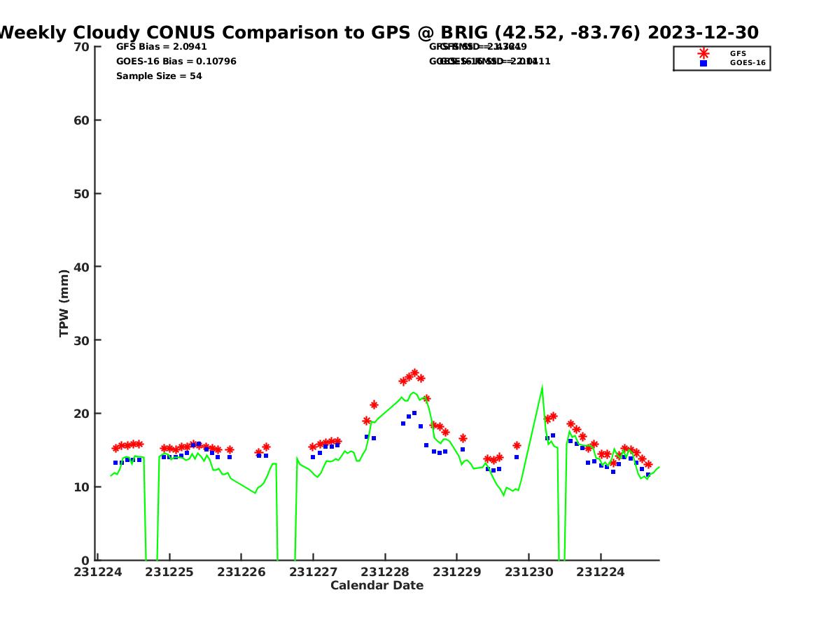Screen dimensions: 840x630
Task: Click the 'Calendar Date' x-axis label
Action: tap(377, 585)
